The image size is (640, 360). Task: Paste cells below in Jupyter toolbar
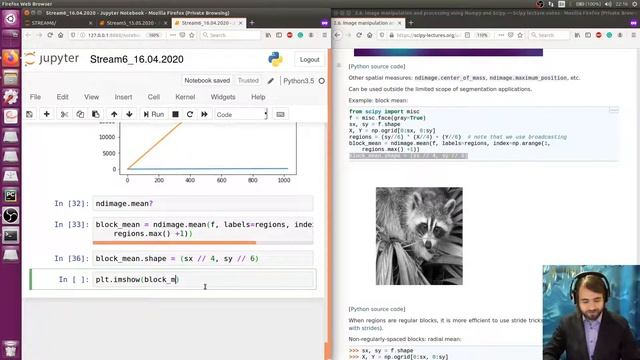96,114
